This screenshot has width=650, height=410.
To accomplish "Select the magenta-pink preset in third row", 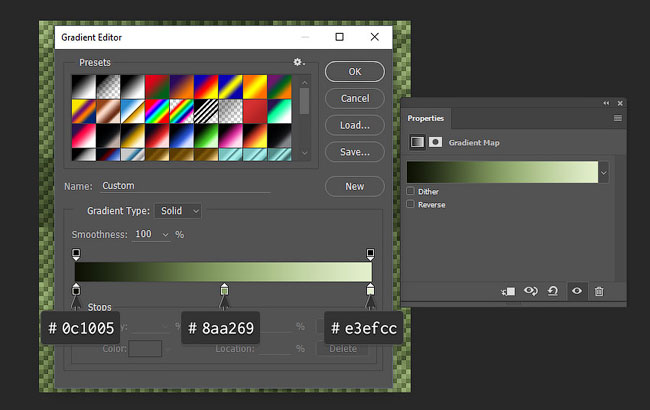I will (x=230, y=136).
